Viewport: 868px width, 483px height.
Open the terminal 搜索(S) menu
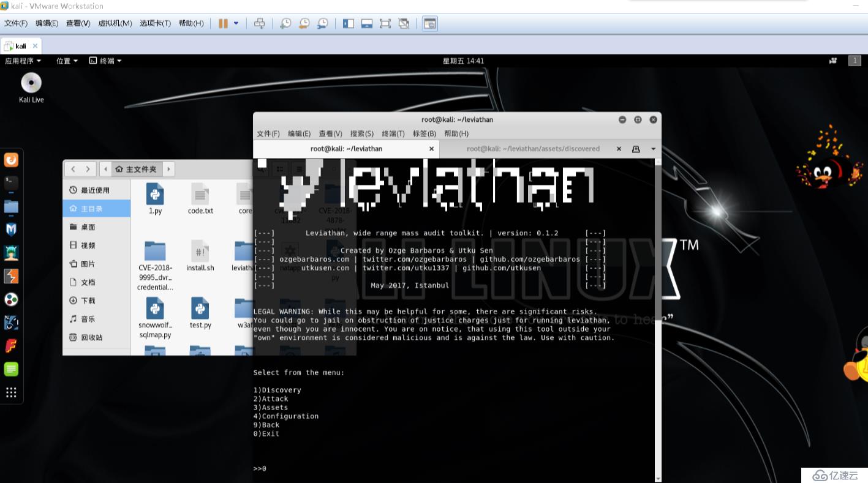[361, 133]
